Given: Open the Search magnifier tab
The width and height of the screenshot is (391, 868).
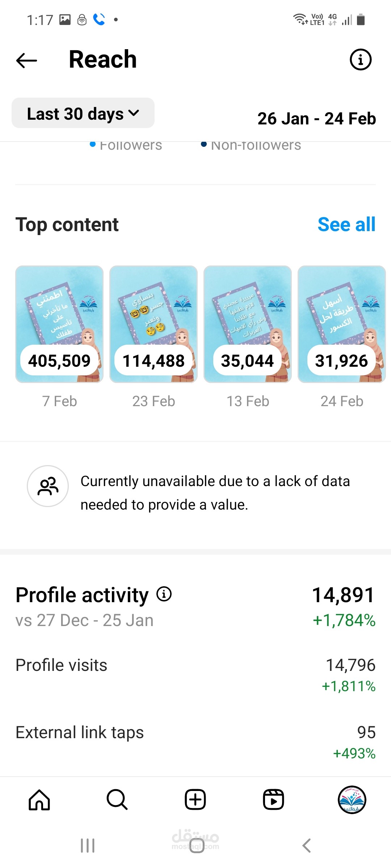Looking at the screenshot, I should pos(117,799).
